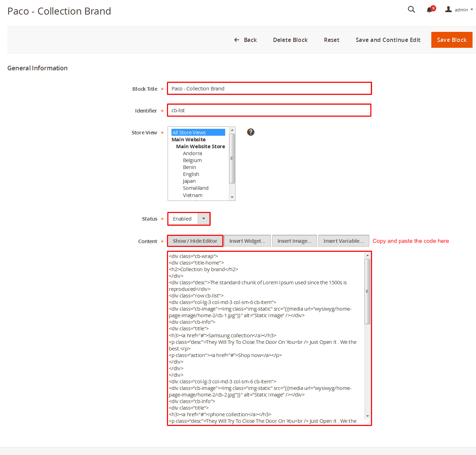Click the content textarea scrollbar thumb
Screen dimensions: 476x455
click(x=368, y=291)
